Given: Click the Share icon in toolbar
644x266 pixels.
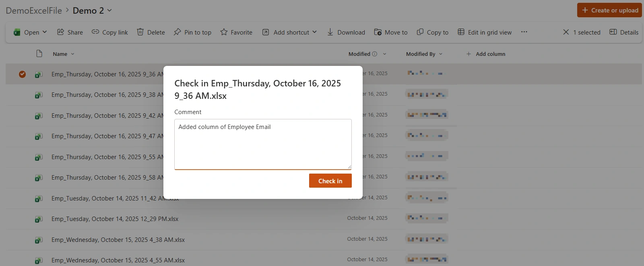Looking at the screenshot, I should click(x=60, y=32).
